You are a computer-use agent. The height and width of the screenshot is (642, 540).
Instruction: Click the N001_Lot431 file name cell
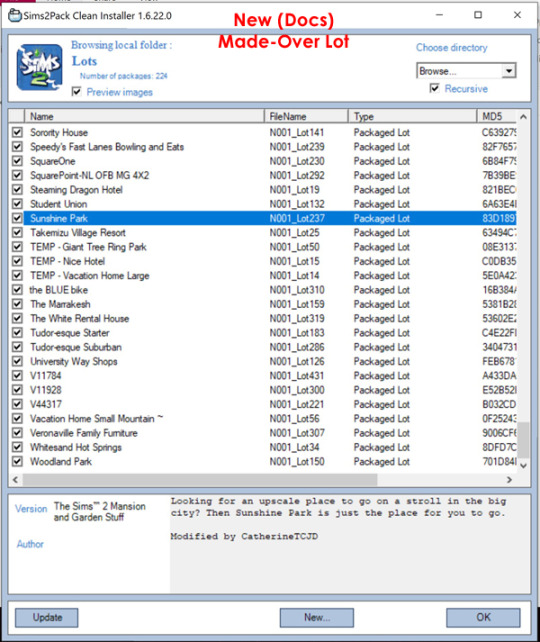coord(297,375)
